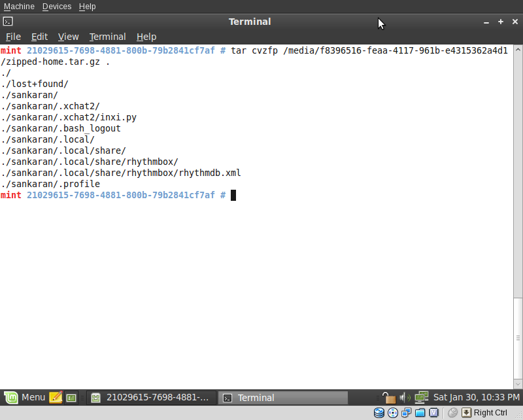
Task: Open the View menu of Terminal
Action: point(68,37)
